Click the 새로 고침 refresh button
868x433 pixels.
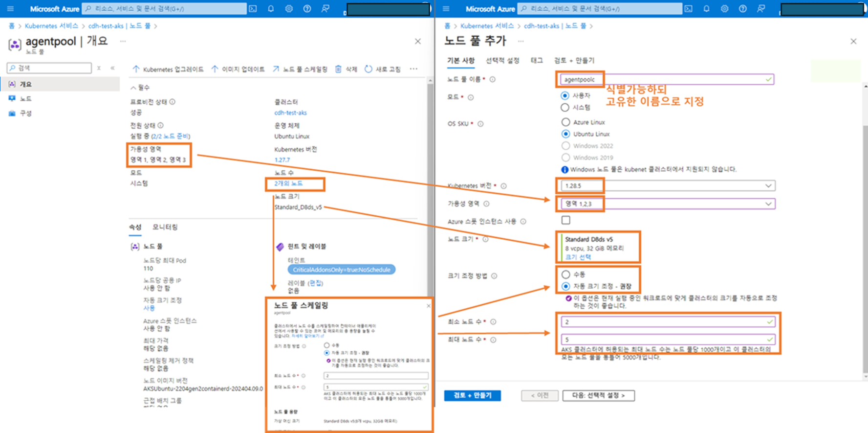(x=383, y=69)
